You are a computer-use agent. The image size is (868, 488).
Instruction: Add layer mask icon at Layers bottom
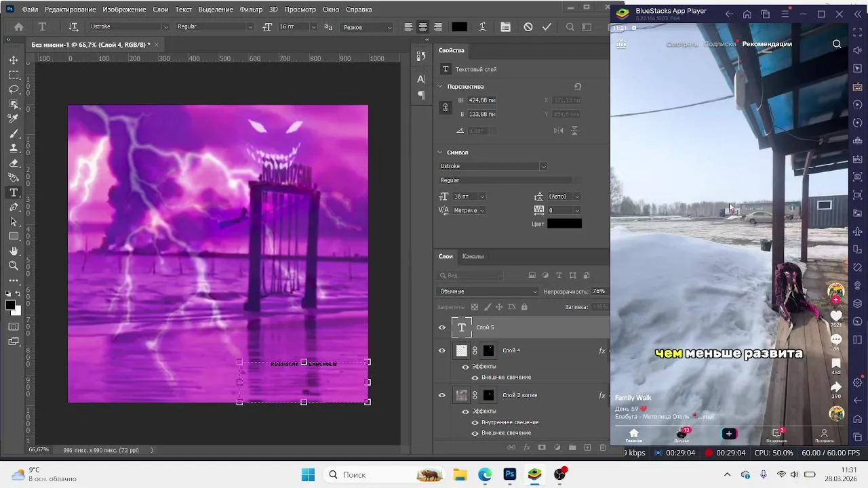pos(542,447)
